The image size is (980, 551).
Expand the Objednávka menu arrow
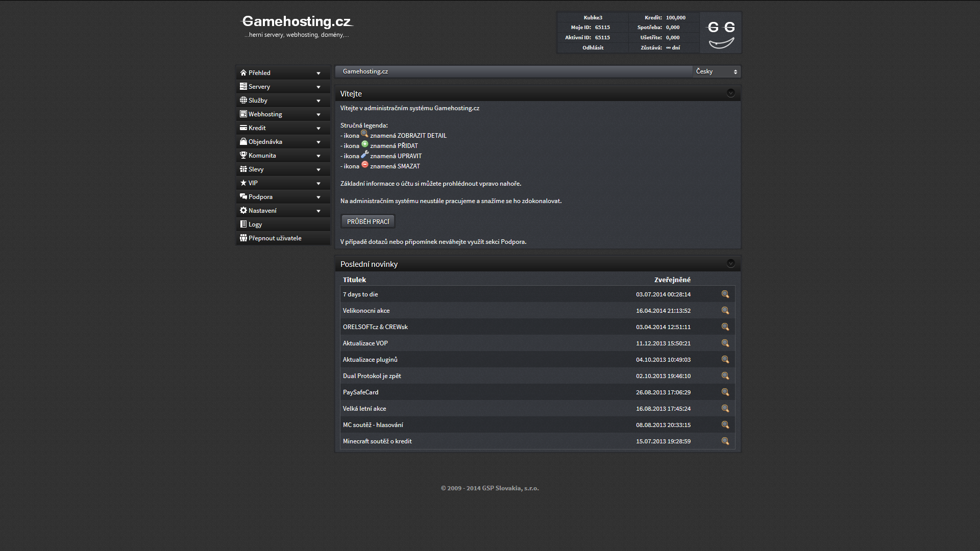pos(318,142)
